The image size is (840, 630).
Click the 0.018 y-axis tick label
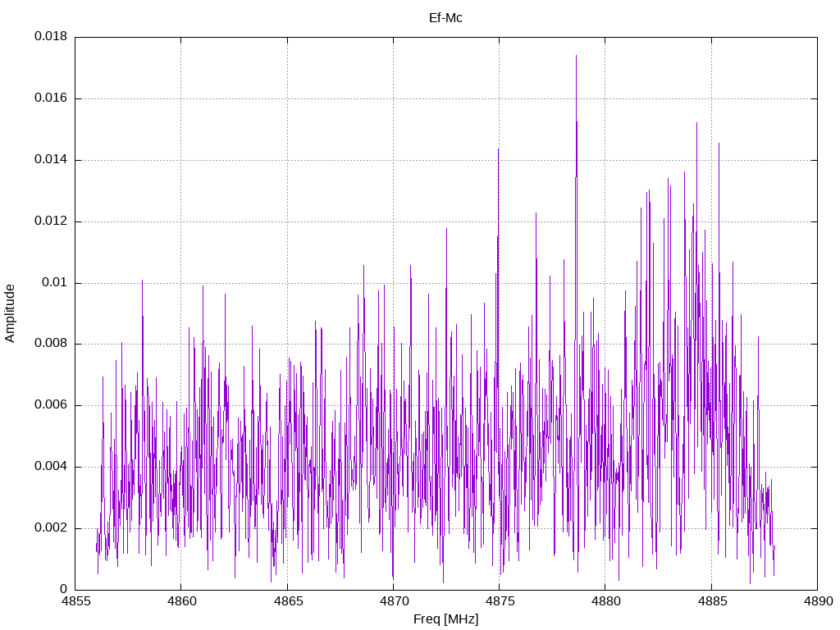coord(51,36)
